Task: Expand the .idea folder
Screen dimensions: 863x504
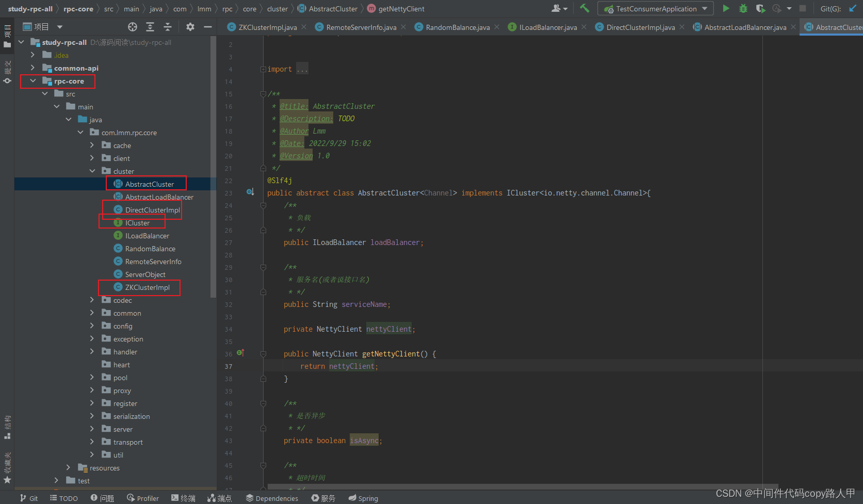Action: point(33,55)
